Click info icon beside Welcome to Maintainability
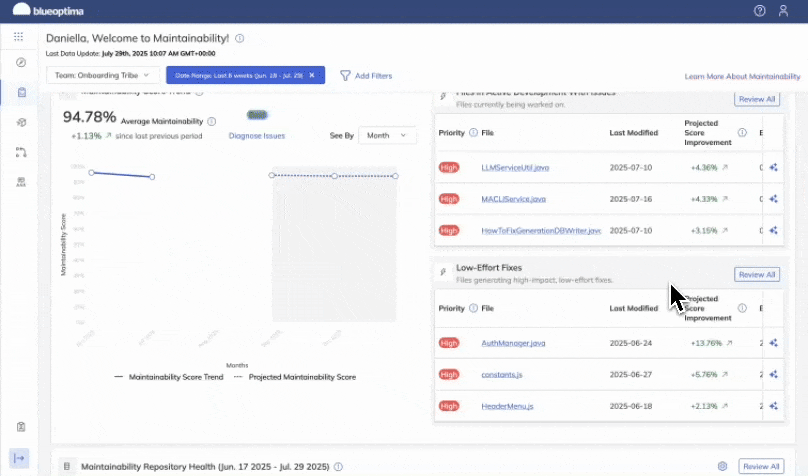This screenshot has height=476, width=808. pyautogui.click(x=240, y=38)
